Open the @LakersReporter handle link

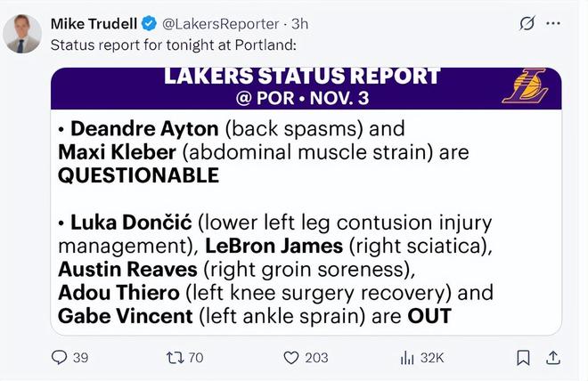click(220, 23)
